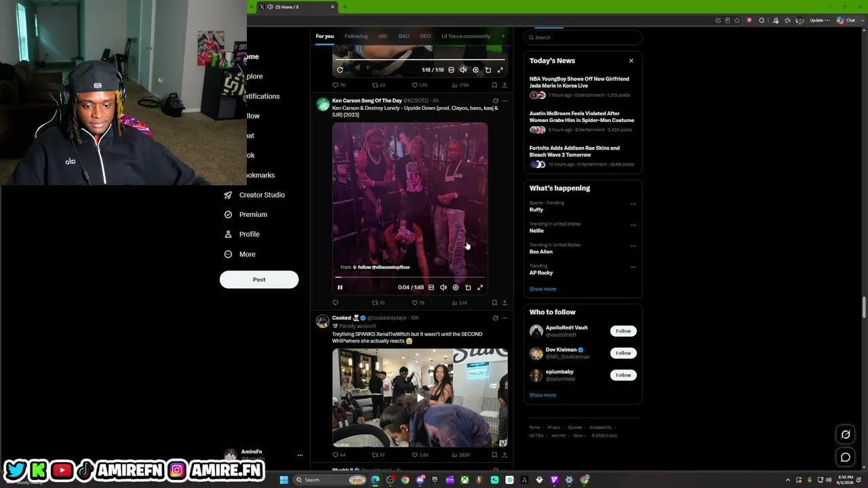Share the Ken Carson Song Of The Day post
The height and width of the screenshot is (488, 868).
pos(505,303)
